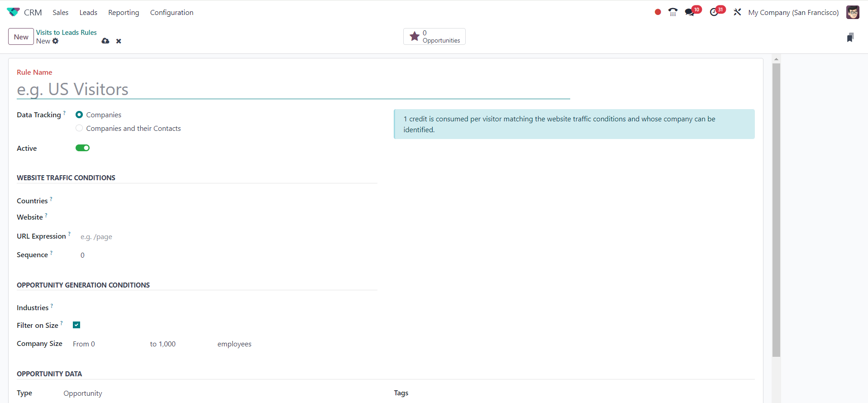Open the VoIP phone dialer icon
868x403 pixels.
click(673, 12)
